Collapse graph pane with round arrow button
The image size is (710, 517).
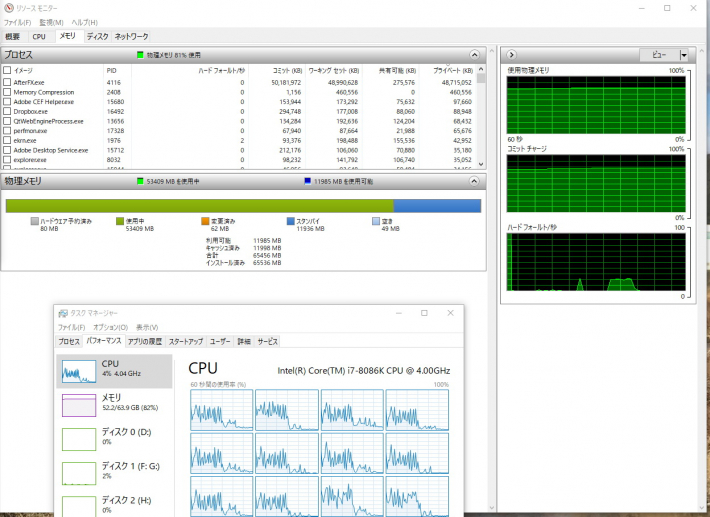click(512, 55)
